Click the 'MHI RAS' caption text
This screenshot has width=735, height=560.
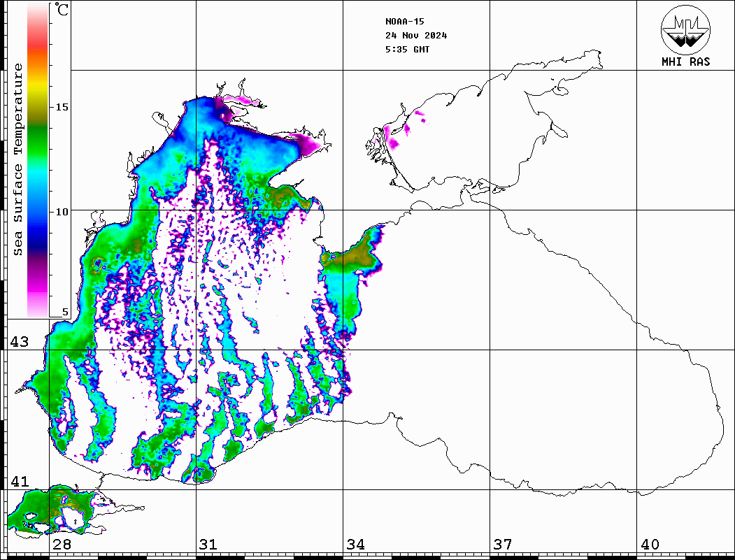coord(685,62)
